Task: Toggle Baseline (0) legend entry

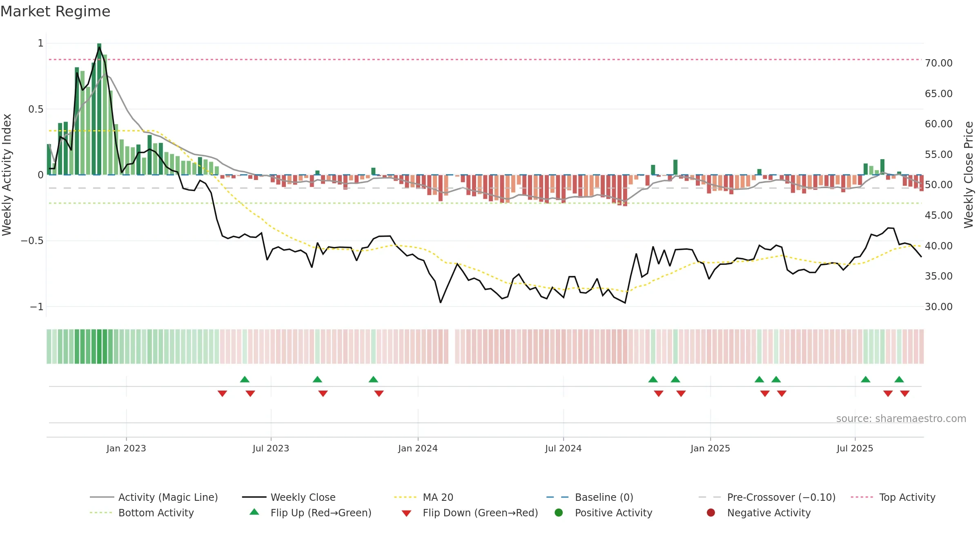Action: point(590,497)
